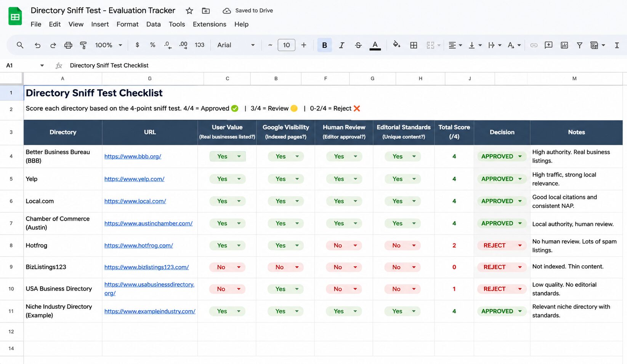The image size is (627, 364).
Task: Open the View menu
Action: coord(76,24)
